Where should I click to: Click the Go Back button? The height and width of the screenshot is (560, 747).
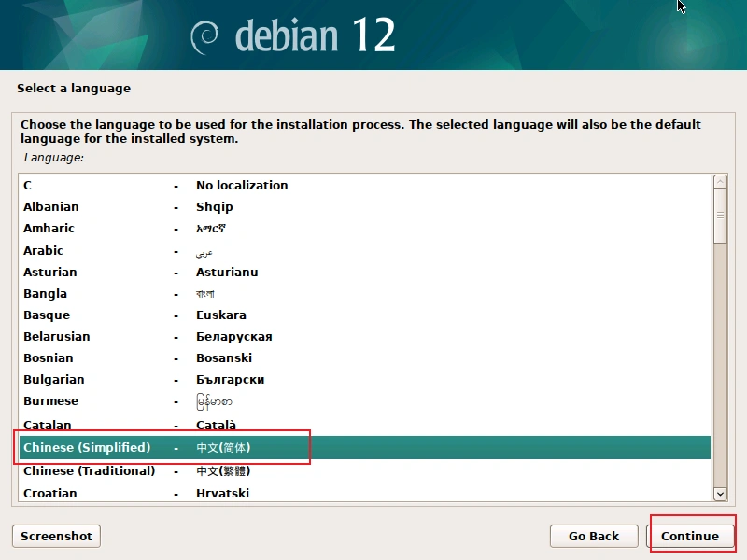tap(594, 536)
